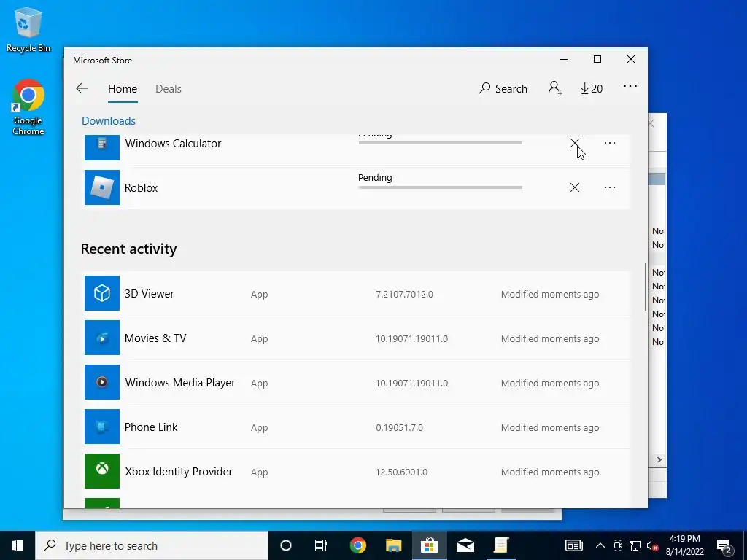
Task: Click the Store window vertical scrollbar
Action: point(646,286)
